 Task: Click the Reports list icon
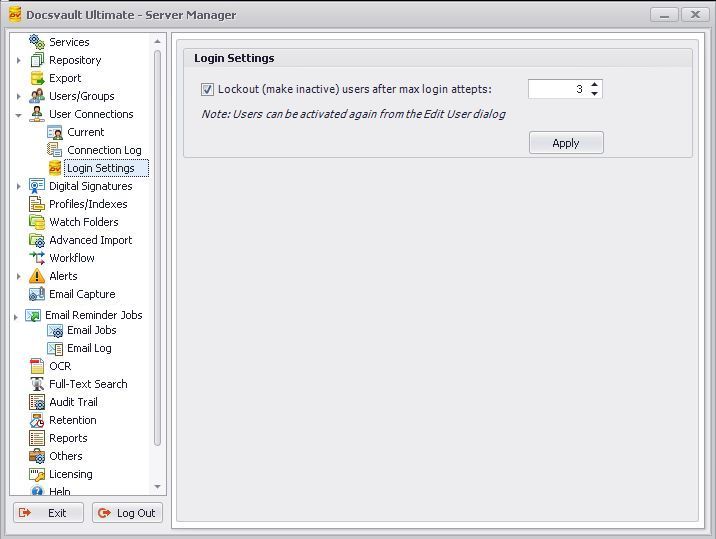click(37, 438)
